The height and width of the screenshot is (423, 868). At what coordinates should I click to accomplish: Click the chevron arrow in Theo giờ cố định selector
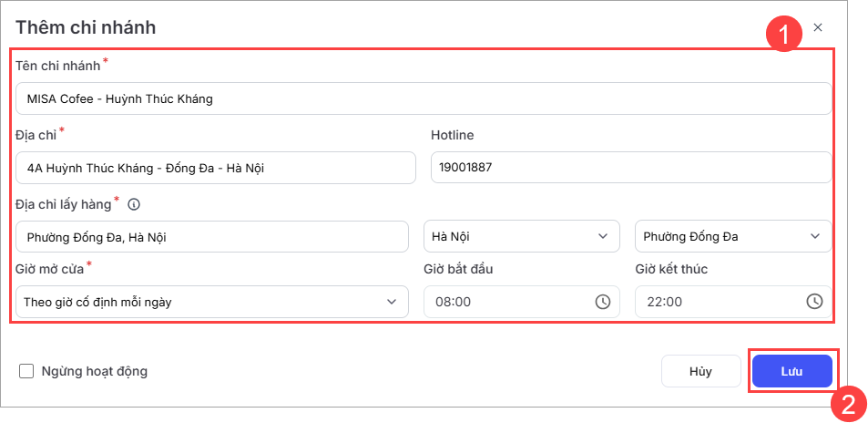click(392, 302)
